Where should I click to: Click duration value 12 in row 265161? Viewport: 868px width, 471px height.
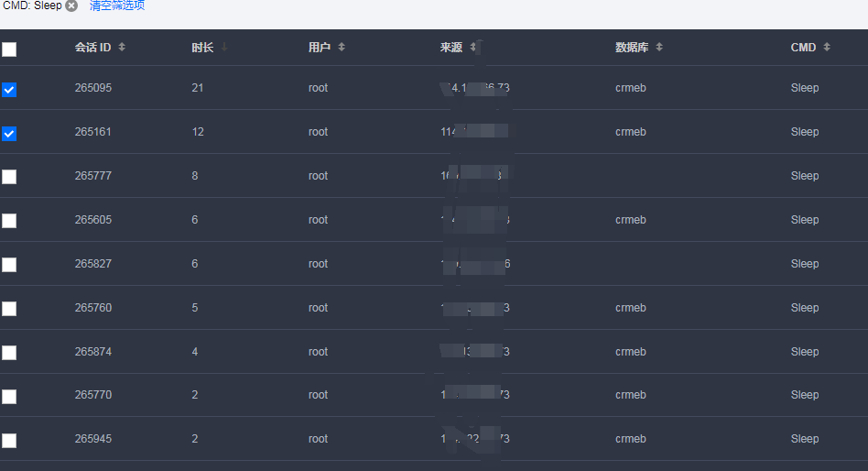pyautogui.click(x=198, y=132)
